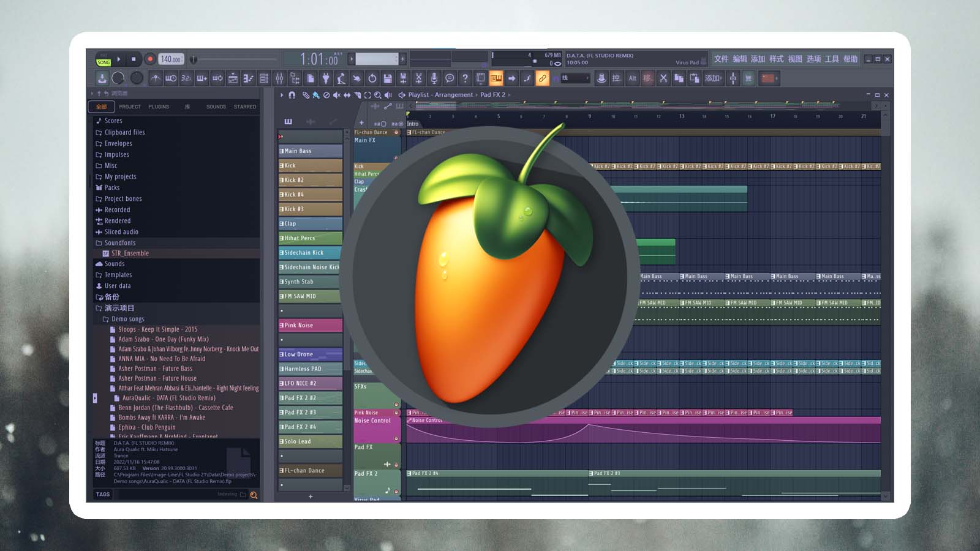The width and height of the screenshot is (980, 551).
Task: Click the Pad FX 2 breadcrumb
Action: [492, 95]
